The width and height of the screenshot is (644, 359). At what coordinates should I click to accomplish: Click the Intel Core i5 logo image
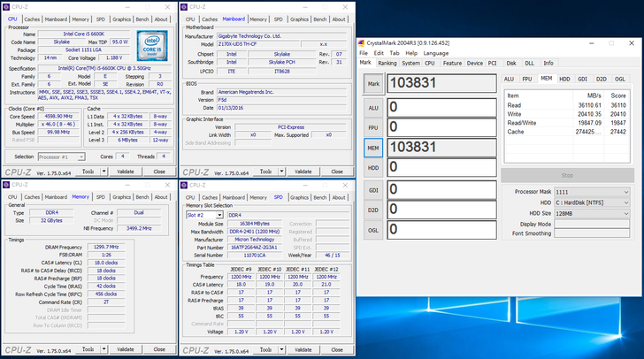tap(154, 45)
